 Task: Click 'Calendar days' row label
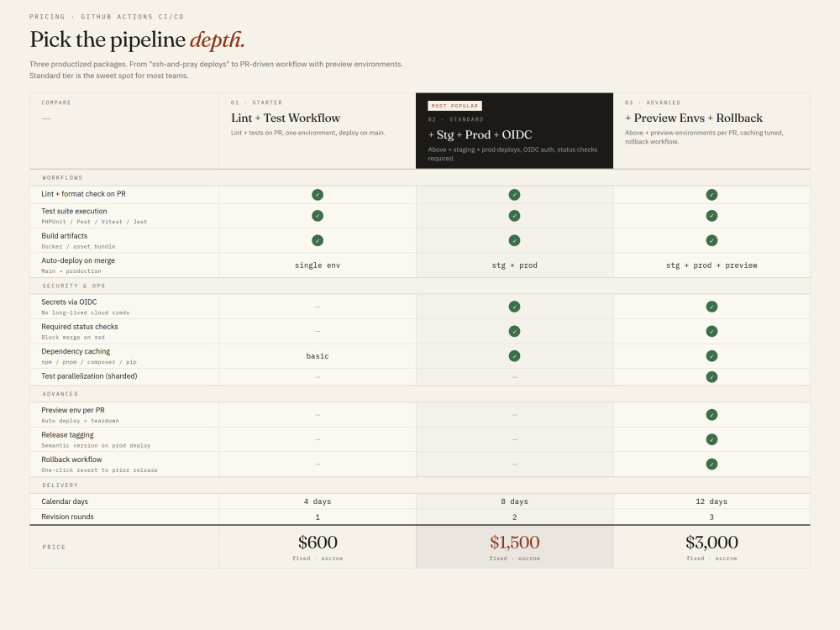[x=65, y=501]
